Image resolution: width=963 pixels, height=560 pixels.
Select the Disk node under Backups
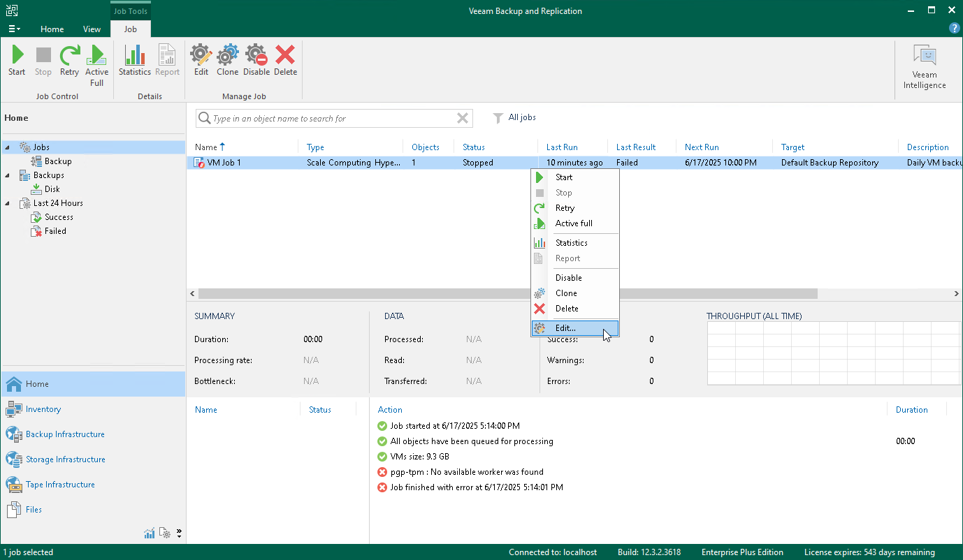52,189
